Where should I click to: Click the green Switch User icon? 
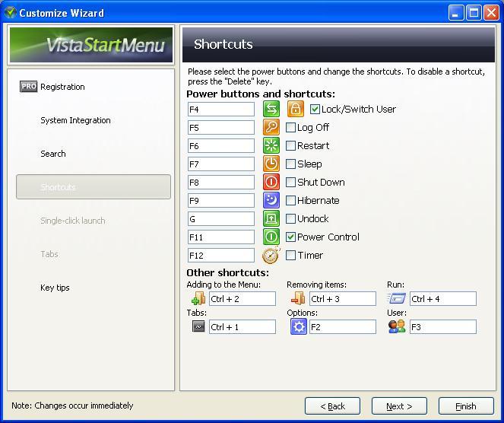271,109
